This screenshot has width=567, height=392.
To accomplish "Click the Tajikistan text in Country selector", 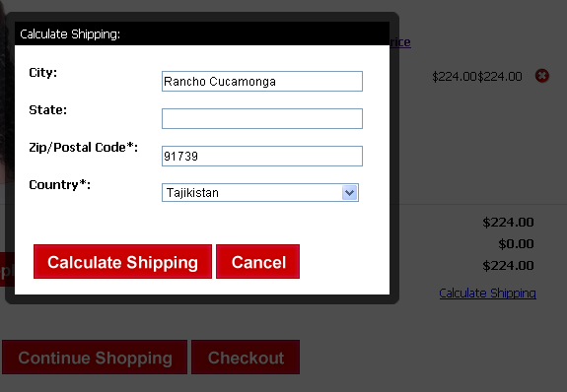I will (x=192, y=193).
